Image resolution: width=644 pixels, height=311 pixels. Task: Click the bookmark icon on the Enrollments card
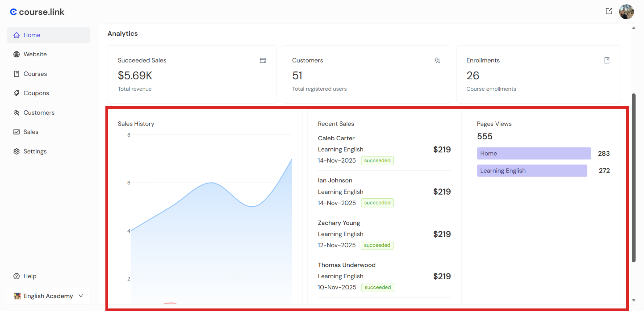click(607, 60)
